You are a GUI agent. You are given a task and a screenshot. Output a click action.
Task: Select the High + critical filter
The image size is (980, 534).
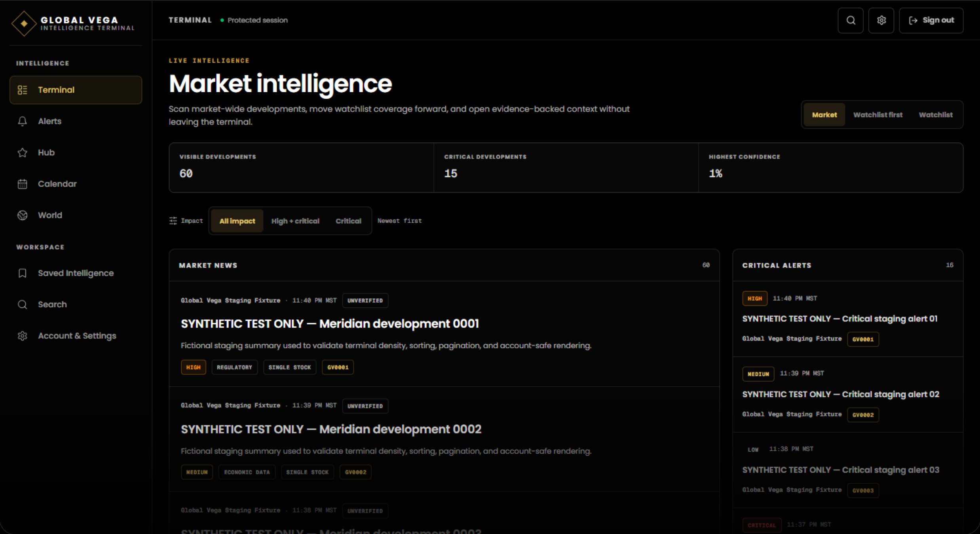tap(295, 221)
